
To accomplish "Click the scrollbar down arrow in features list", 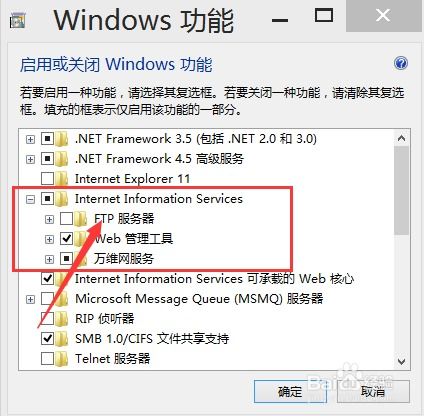I will (401, 361).
